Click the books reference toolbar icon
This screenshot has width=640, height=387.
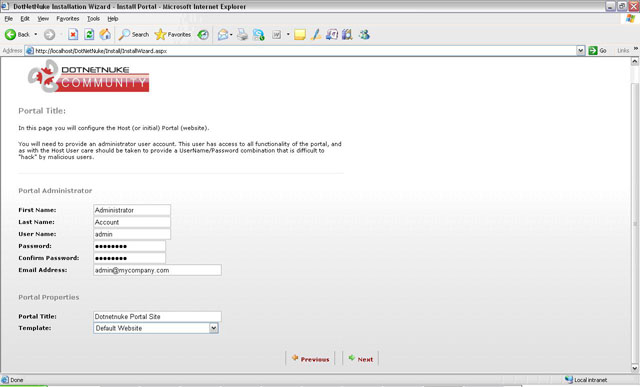pos(347,35)
